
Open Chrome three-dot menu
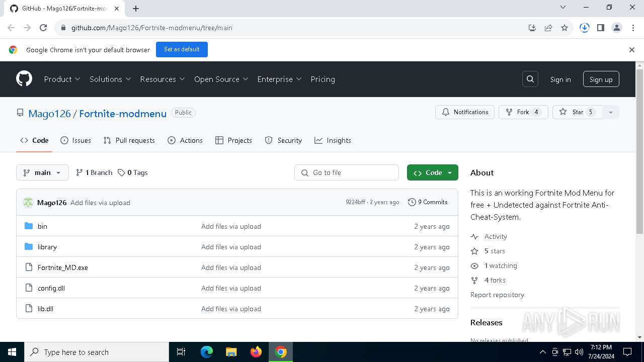pos(632,28)
